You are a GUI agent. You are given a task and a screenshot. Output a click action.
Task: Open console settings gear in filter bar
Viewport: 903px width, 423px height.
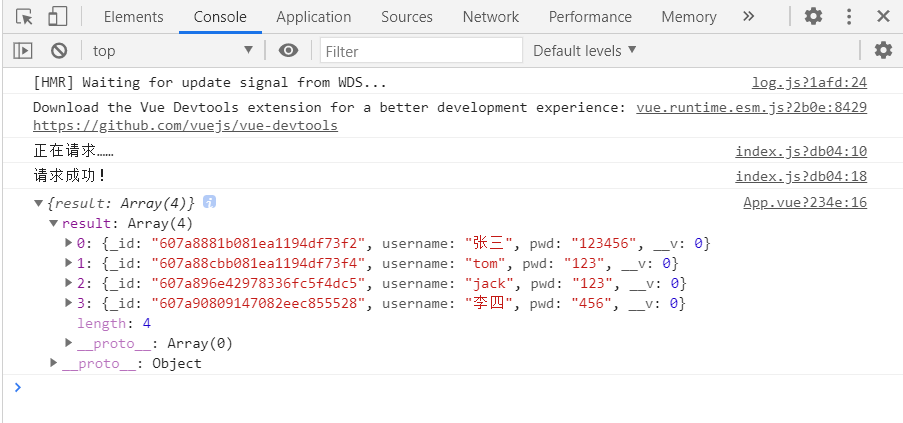click(x=883, y=51)
